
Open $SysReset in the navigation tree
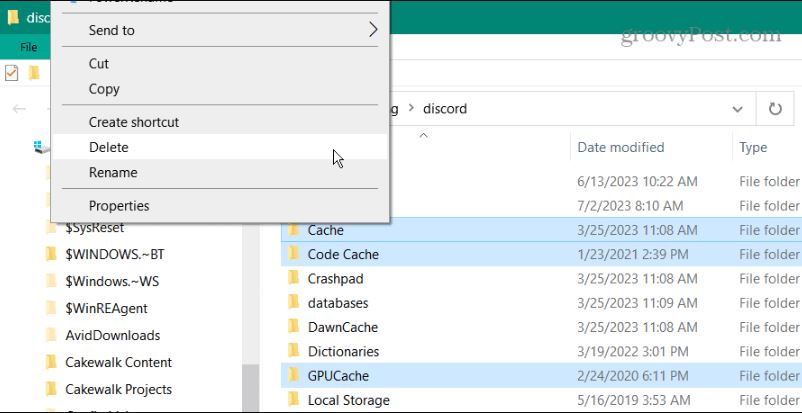(95, 228)
